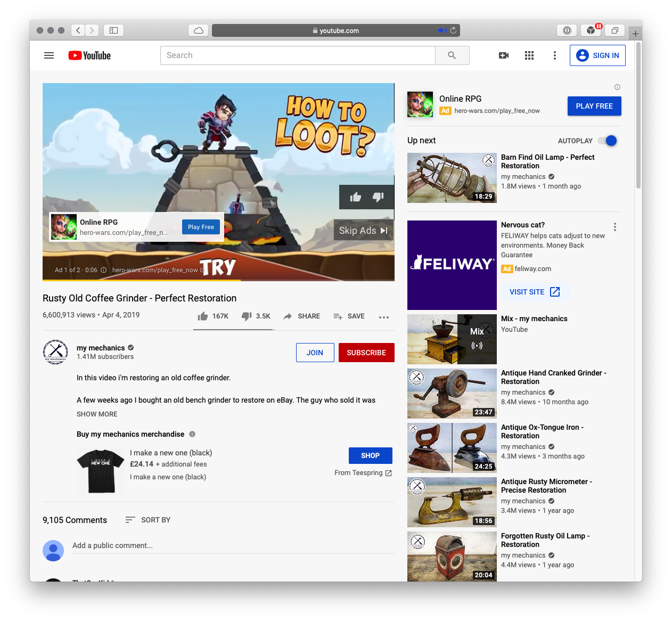Show Safari tab overview button

click(x=614, y=30)
